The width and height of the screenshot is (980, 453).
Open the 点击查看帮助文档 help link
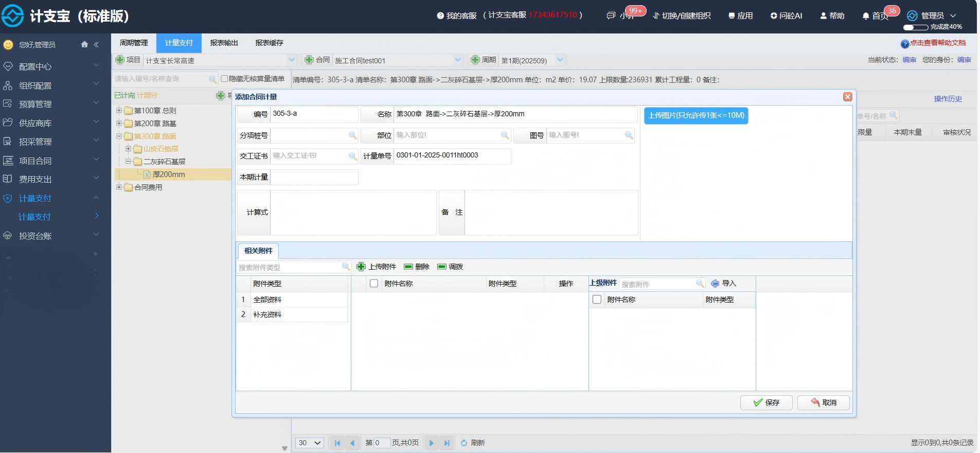937,43
